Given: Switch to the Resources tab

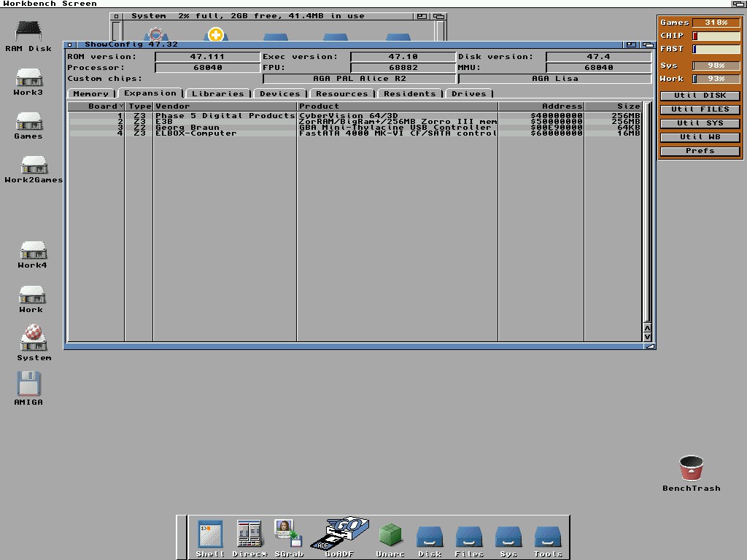Looking at the screenshot, I should click(x=341, y=94).
